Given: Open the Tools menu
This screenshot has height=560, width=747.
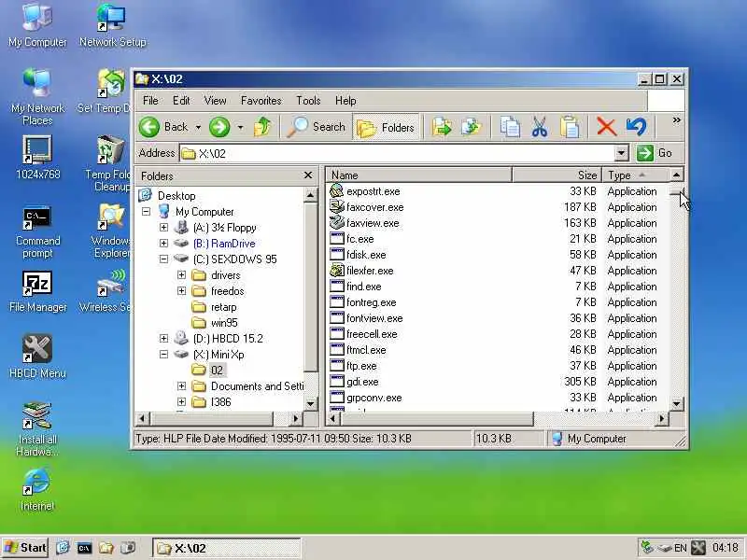Looking at the screenshot, I should 308,101.
